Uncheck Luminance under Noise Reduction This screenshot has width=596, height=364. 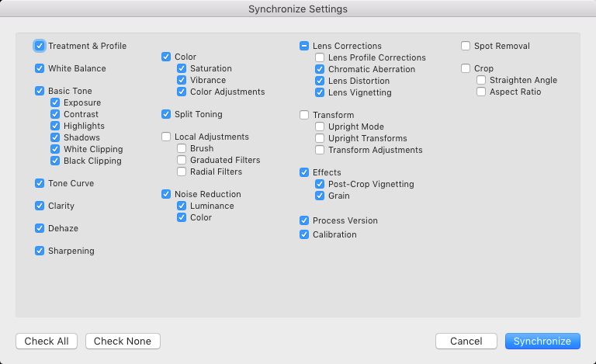tap(182, 206)
